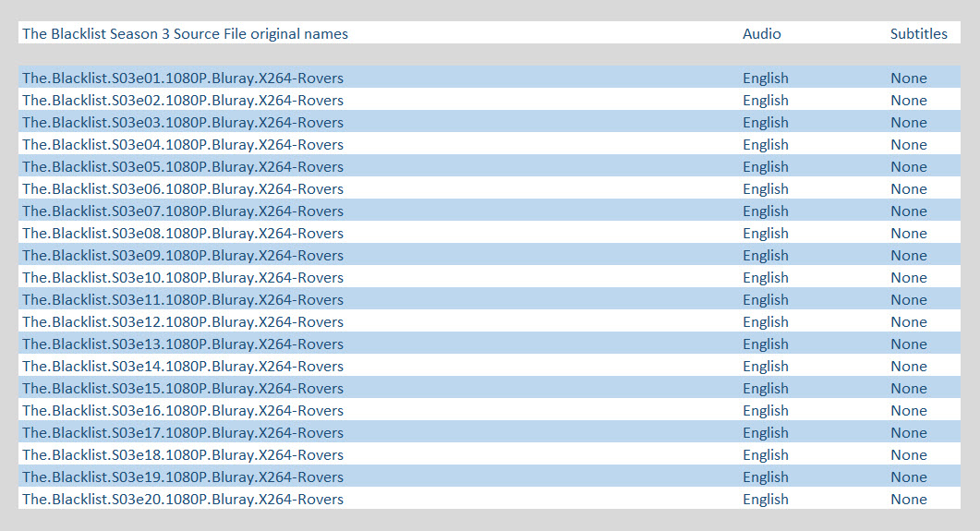Click None subtitles cell in S03e06 row
The height and width of the screenshot is (531, 980).
[909, 189]
